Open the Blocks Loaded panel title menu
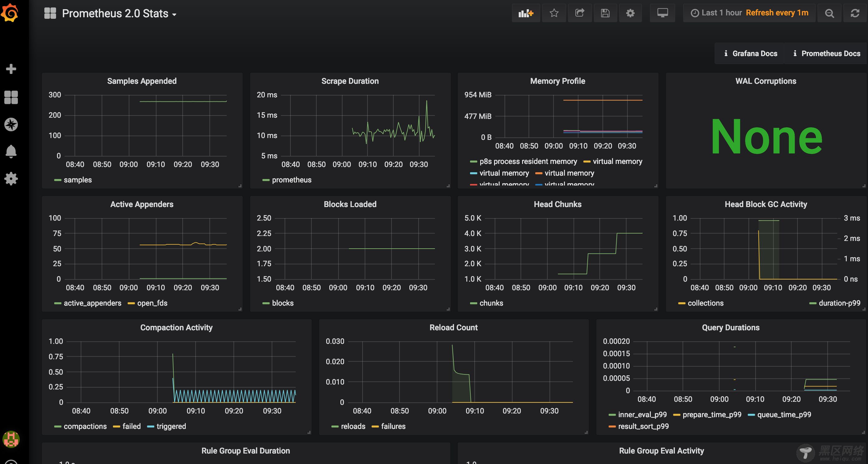Screen dimensions: 868x464 point(350,205)
